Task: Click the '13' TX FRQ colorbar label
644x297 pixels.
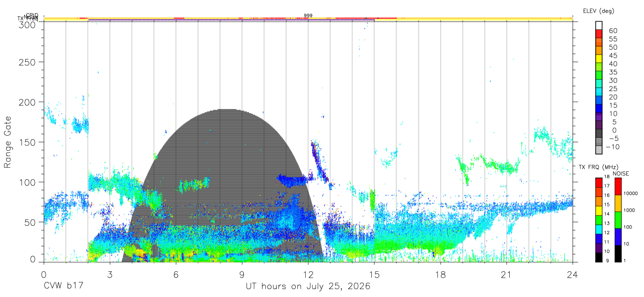Action: [608, 224]
